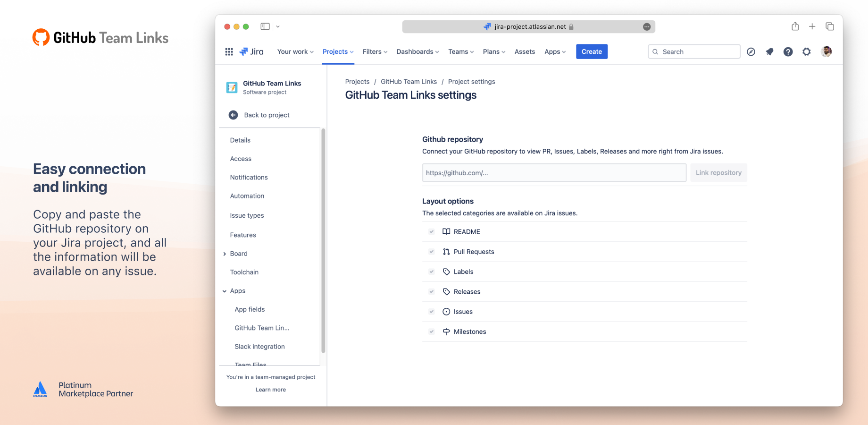Click Project settings breadcrumb link
Screen dimensions: 868x425
471,82
